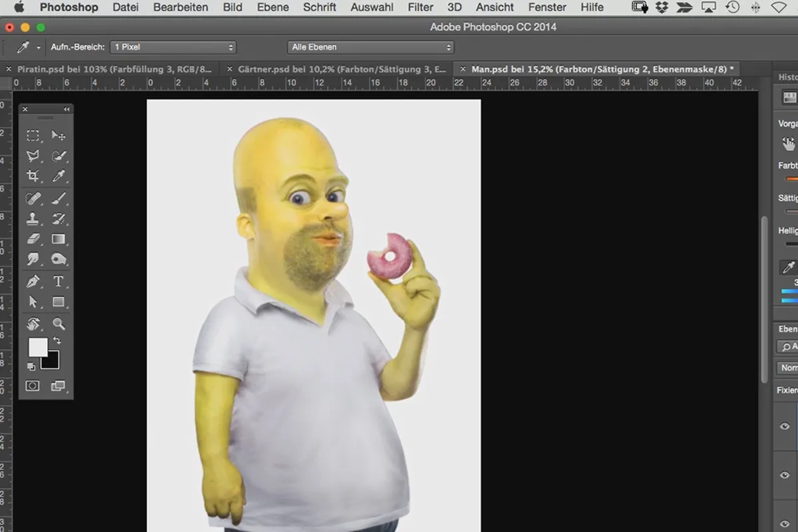Open the Apple menu

click(x=19, y=7)
